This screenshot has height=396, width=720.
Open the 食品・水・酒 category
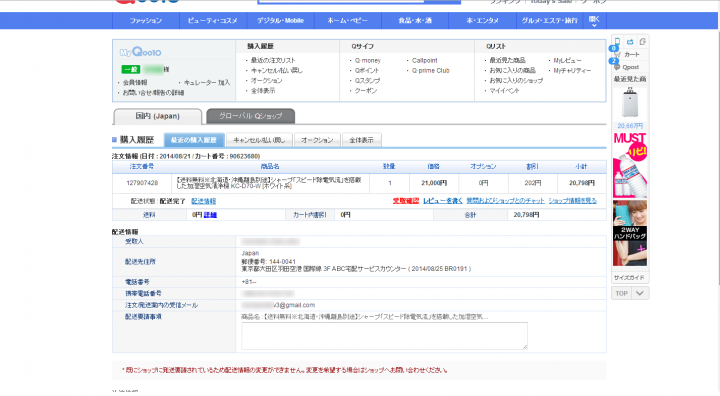[415, 21]
